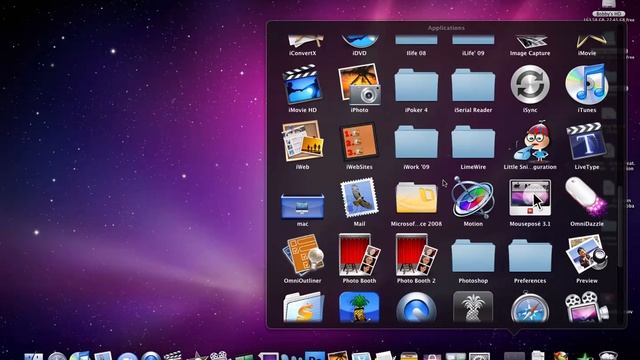The width and height of the screenshot is (640, 360).
Task: Launch Preview
Action: (587, 255)
